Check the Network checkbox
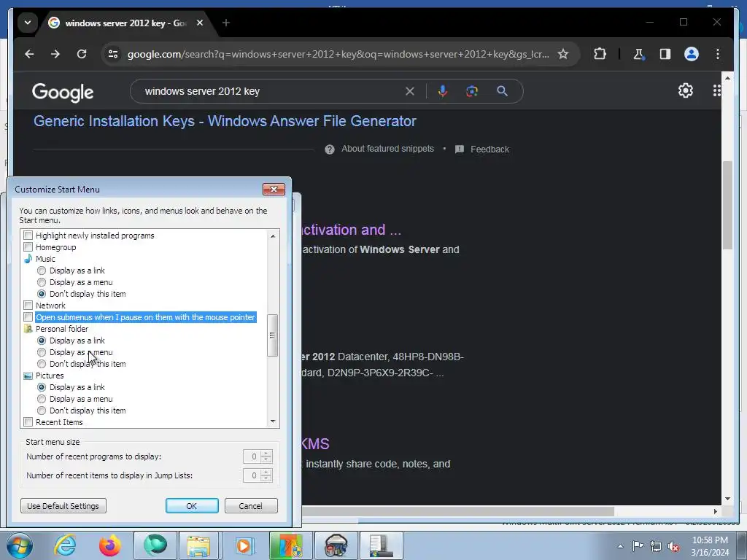This screenshot has height=560, width=747. click(28, 306)
